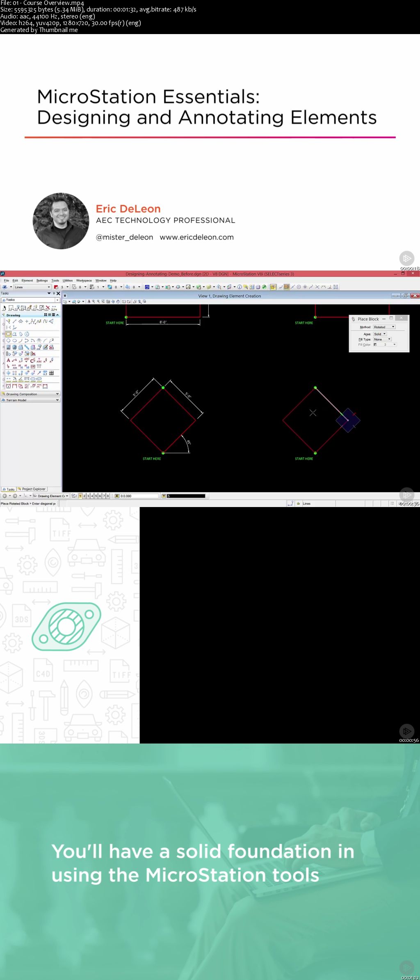The width and height of the screenshot is (420, 980).
Task: Open the Utilities menu
Action: pyautogui.click(x=68, y=280)
